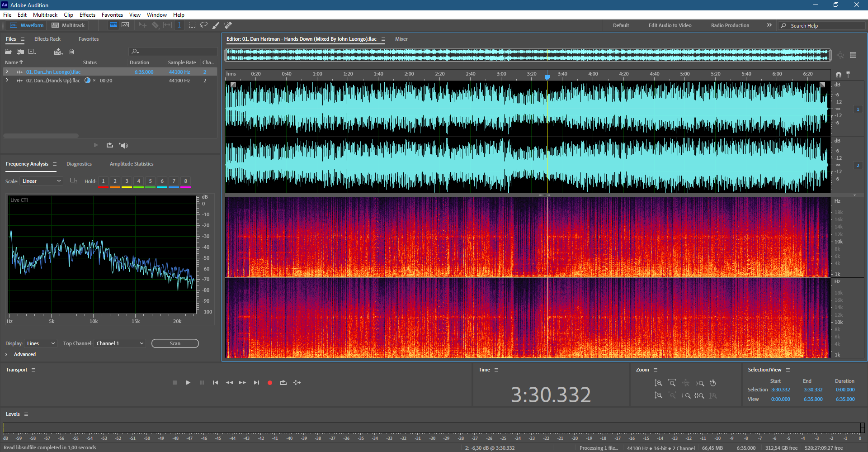
Task: Click Skip Selection icon in Transport
Action: tap(297, 383)
